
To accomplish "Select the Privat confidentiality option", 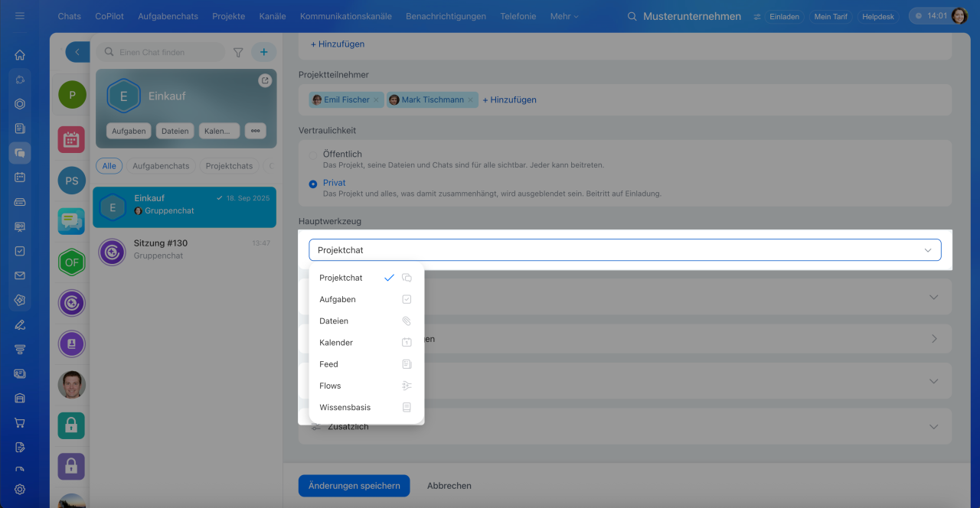I will coord(312,184).
